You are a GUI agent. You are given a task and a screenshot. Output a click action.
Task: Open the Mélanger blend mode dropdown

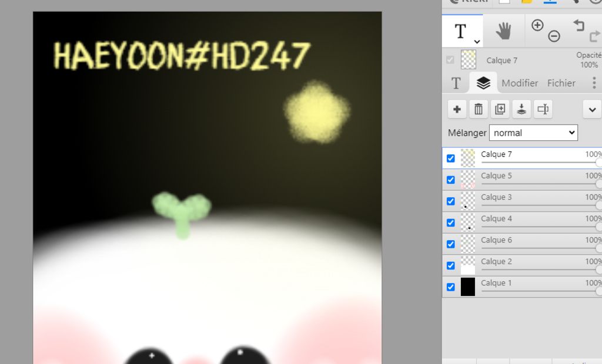click(533, 133)
